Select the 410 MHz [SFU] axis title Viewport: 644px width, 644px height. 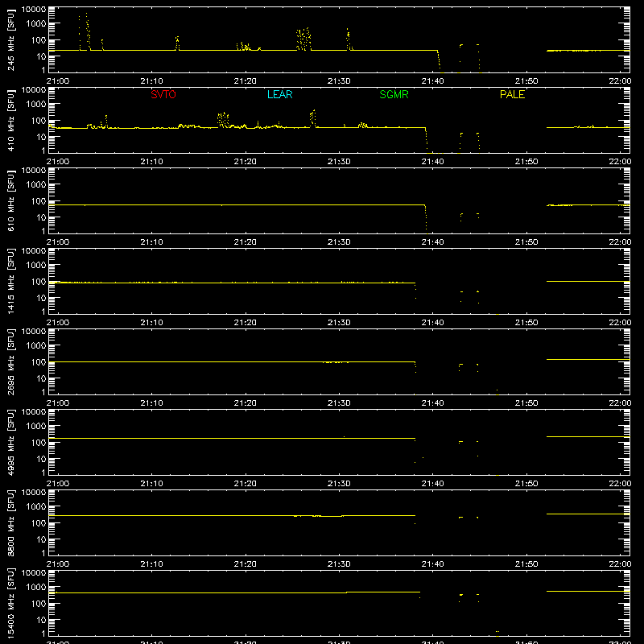click(x=11, y=120)
